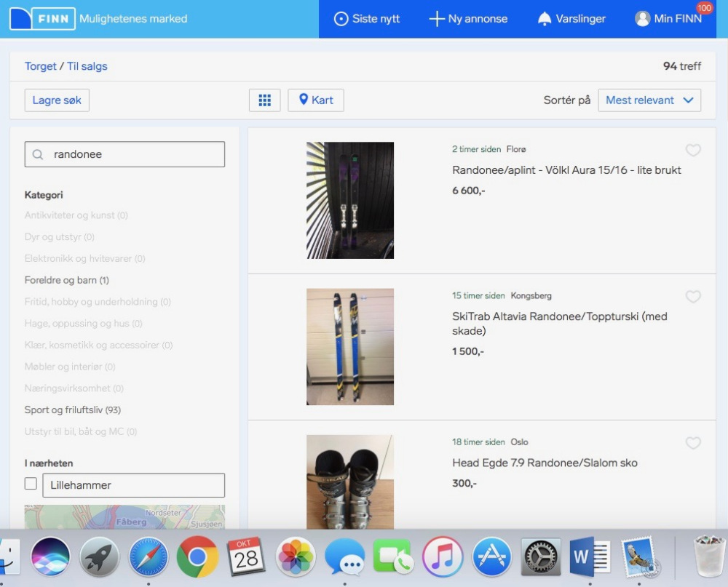This screenshot has height=587, width=728.
Task: Click the randonee search field
Action: point(124,154)
